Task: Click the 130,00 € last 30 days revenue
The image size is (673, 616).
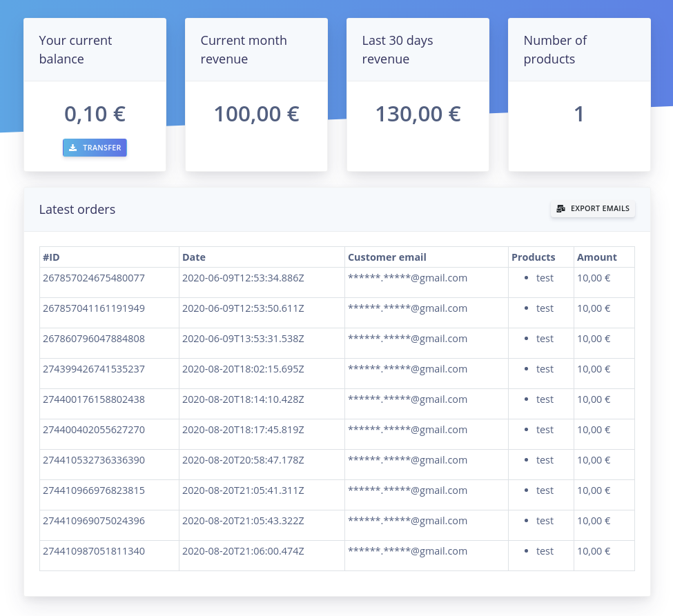Action: point(418,114)
